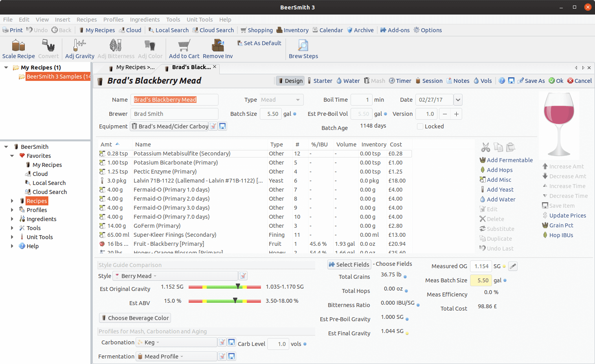595x364 pixels.
Task: Open the Shopping list from the toolbar
Action: coord(257,30)
